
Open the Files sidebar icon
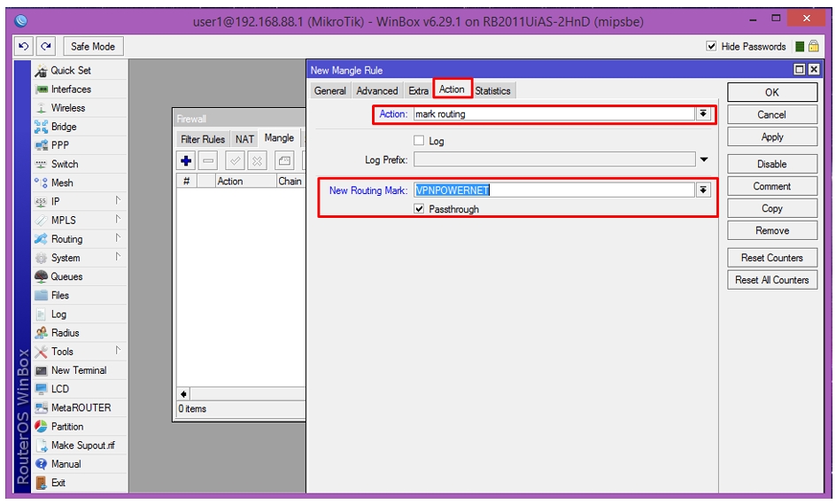[x=41, y=295]
